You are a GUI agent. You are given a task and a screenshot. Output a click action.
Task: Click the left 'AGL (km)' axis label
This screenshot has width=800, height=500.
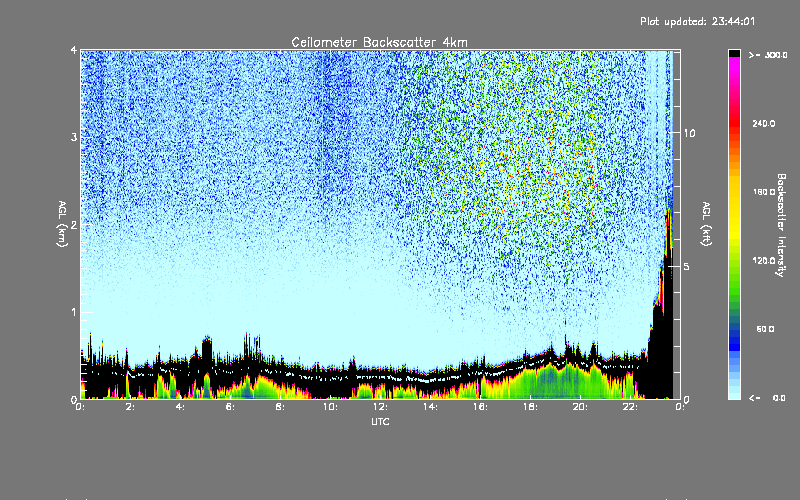[x=62, y=224]
